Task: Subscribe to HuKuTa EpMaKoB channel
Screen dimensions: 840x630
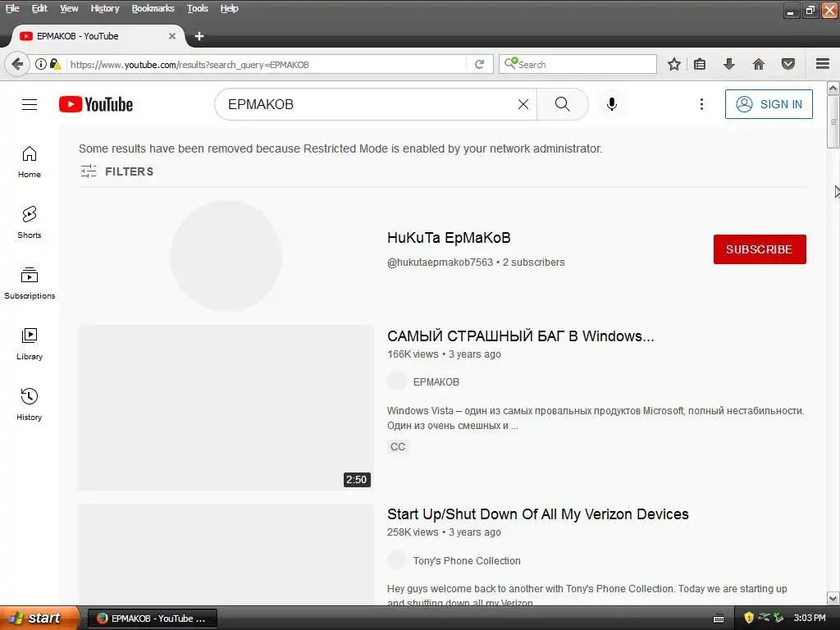Action: [x=760, y=249]
